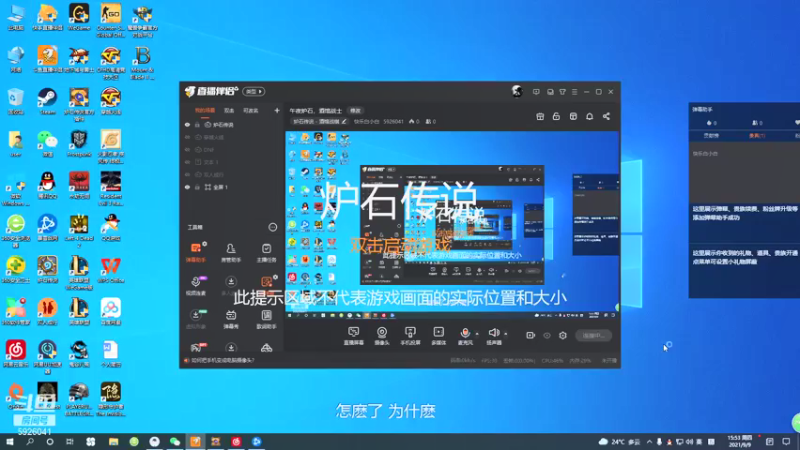Toggle visibility of the fifth source row
The image size is (800, 450).
coord(187,174)
